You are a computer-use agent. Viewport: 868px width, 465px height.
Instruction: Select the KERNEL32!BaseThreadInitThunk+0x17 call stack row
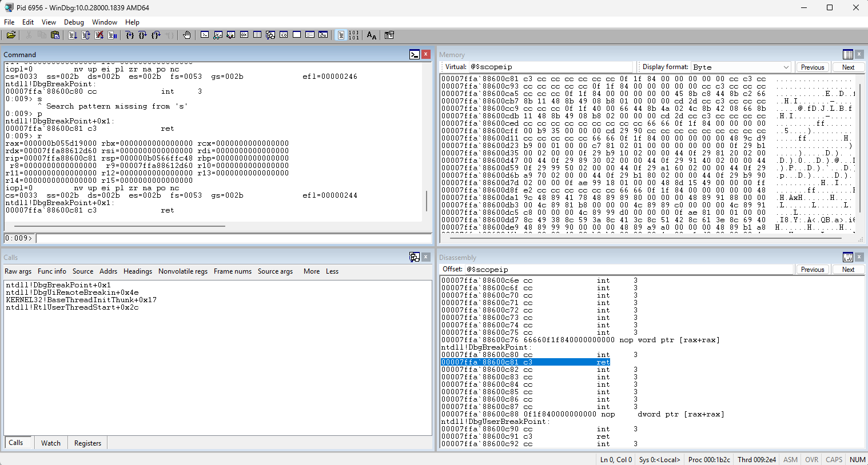pyautogui.click(x=81, y=299)
